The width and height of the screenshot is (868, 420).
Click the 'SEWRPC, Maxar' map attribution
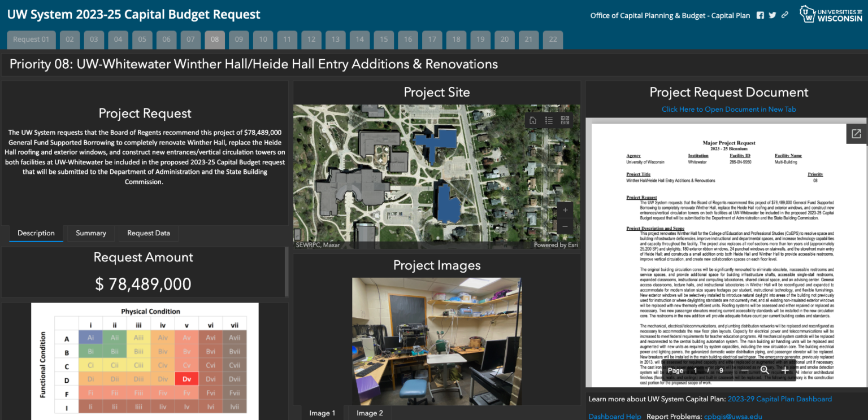318,245
